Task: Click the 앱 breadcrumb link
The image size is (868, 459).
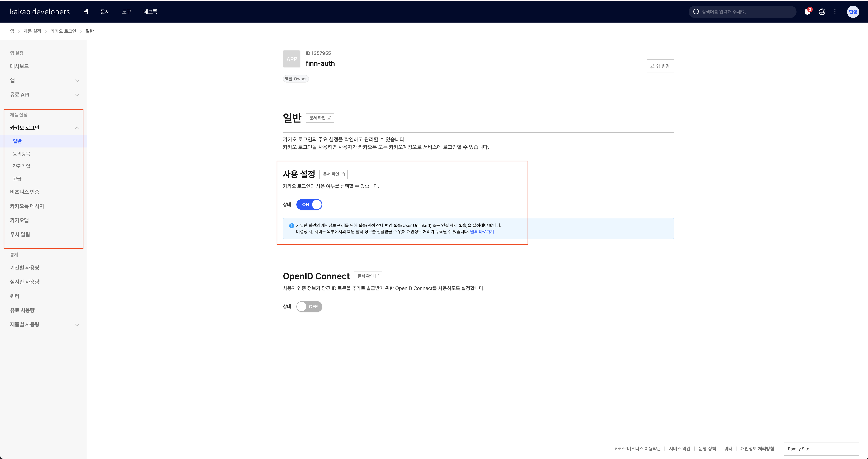Action: [x=12, y=31]
